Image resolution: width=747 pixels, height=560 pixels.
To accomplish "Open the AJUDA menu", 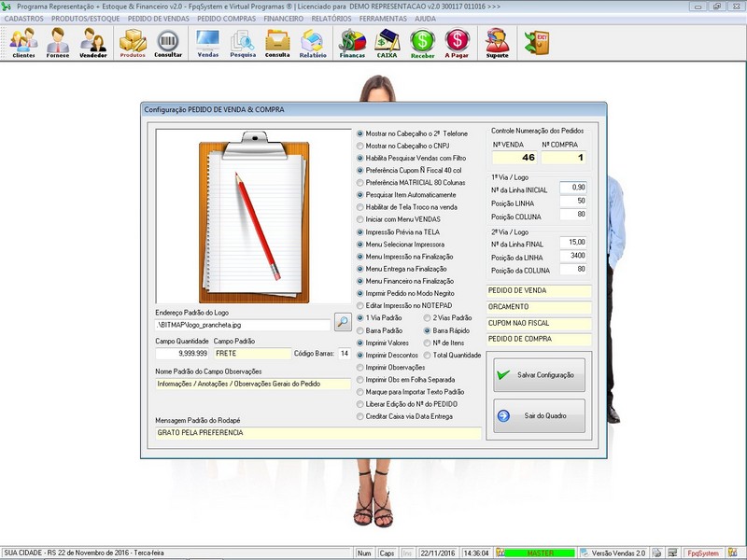I will (426, 19).
